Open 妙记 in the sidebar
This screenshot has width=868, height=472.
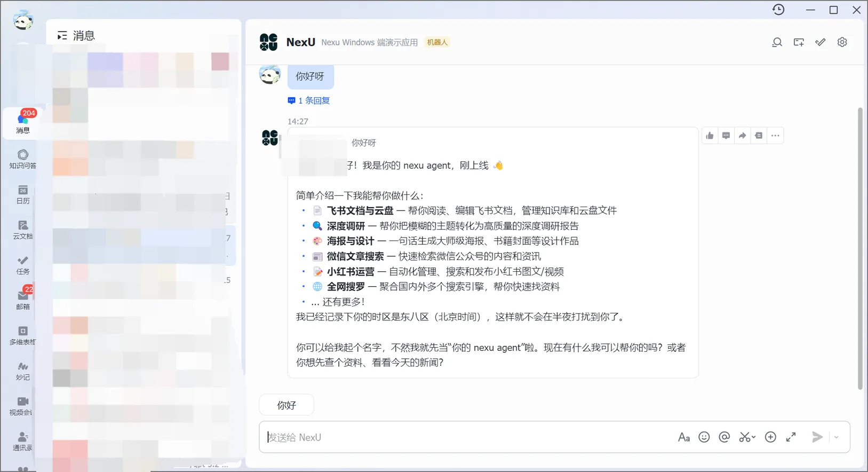(23, 371)
